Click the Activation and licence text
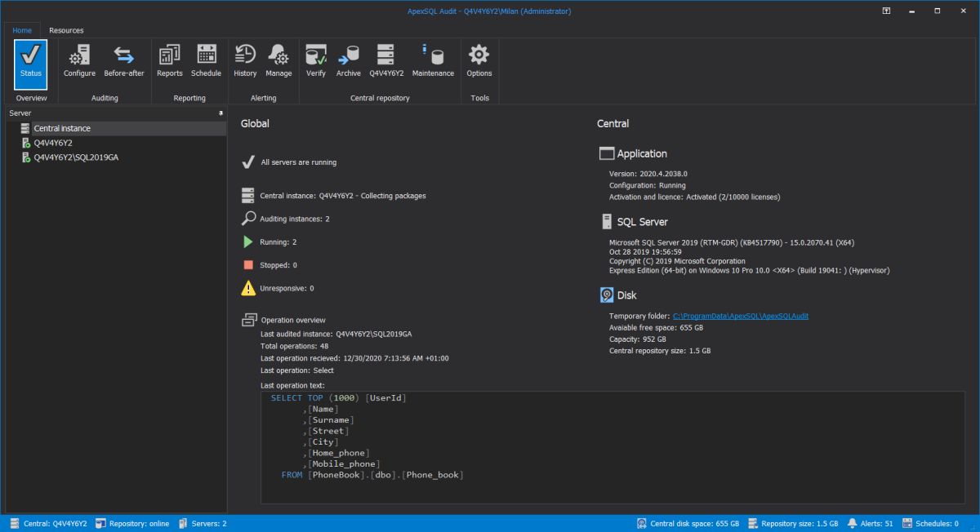Image resolution: width=980 pixels, height=532 pixels. coord(694,197)
